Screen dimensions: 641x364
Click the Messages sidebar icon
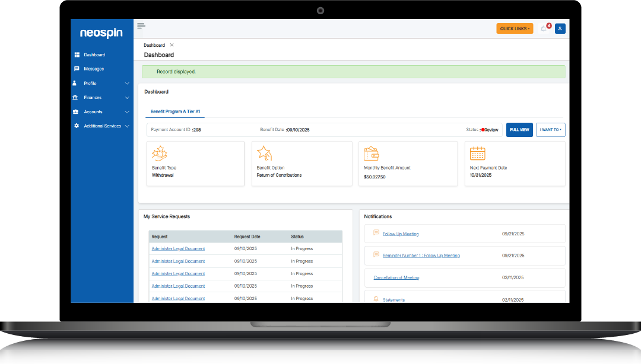click(76, 69)
